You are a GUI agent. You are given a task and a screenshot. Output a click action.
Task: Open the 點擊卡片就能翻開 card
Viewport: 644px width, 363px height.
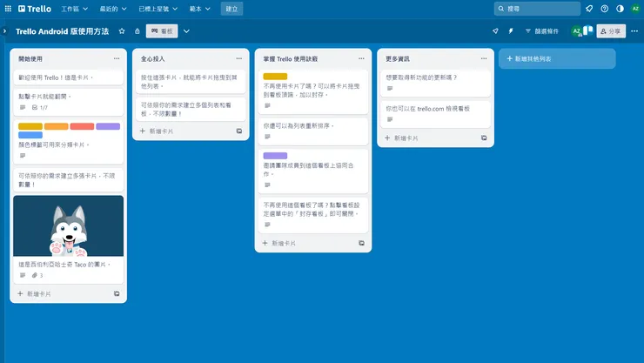[68, 102]
